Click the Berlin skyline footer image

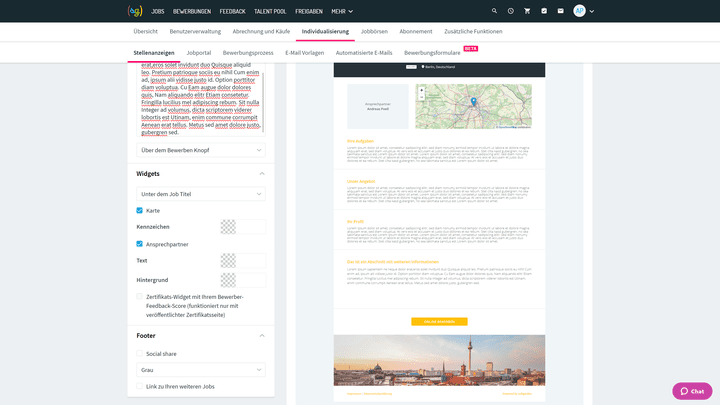click(x=439, y=360)
